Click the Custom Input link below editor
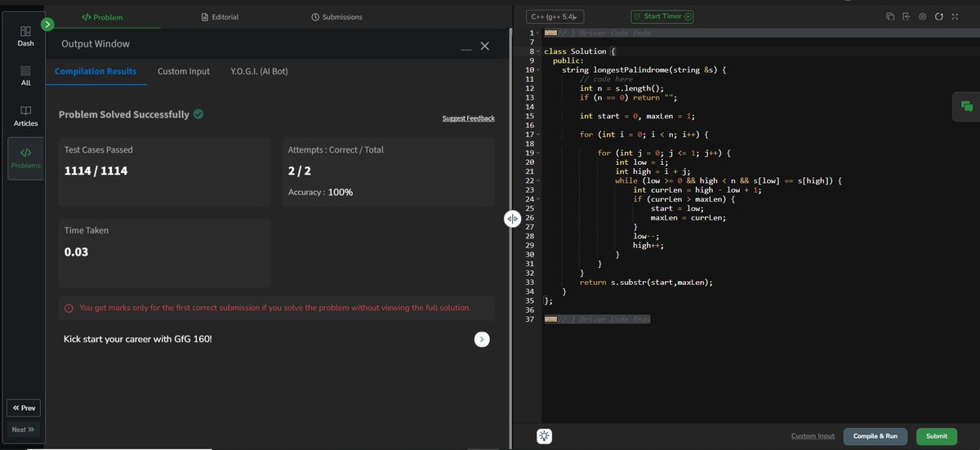Viewport: 980px width, 450px height. coord(813,436)
